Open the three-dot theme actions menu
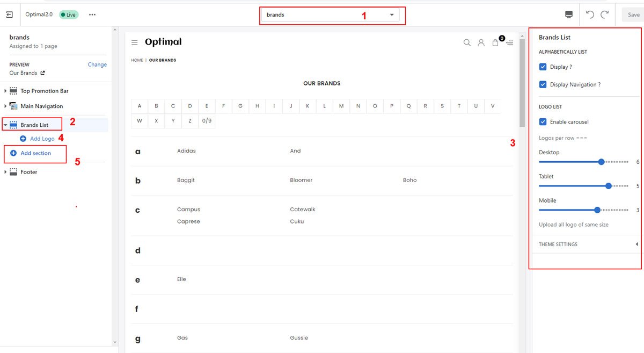The image size is (644, 353). [x=92, y=15]
